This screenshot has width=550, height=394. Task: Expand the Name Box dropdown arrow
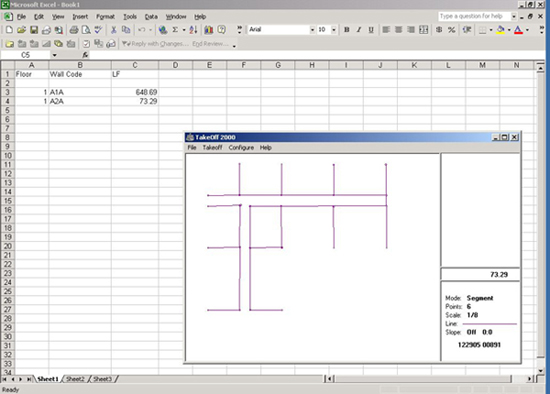click(54, 55)
